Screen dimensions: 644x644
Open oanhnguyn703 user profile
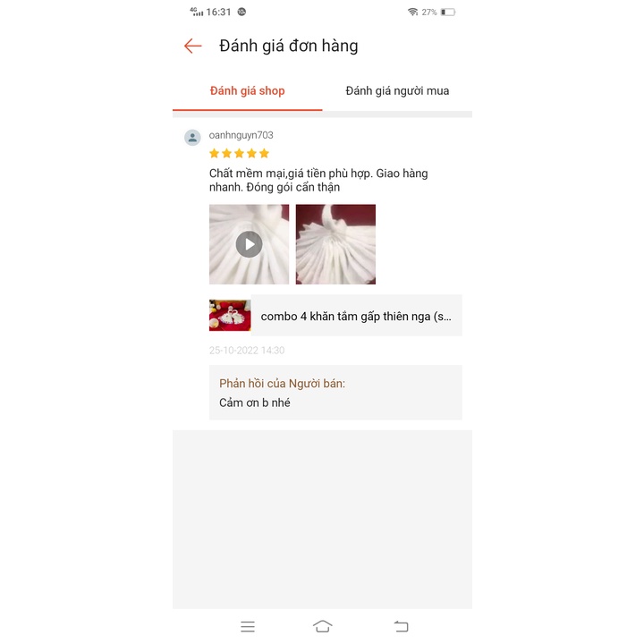tap(241, 135)
